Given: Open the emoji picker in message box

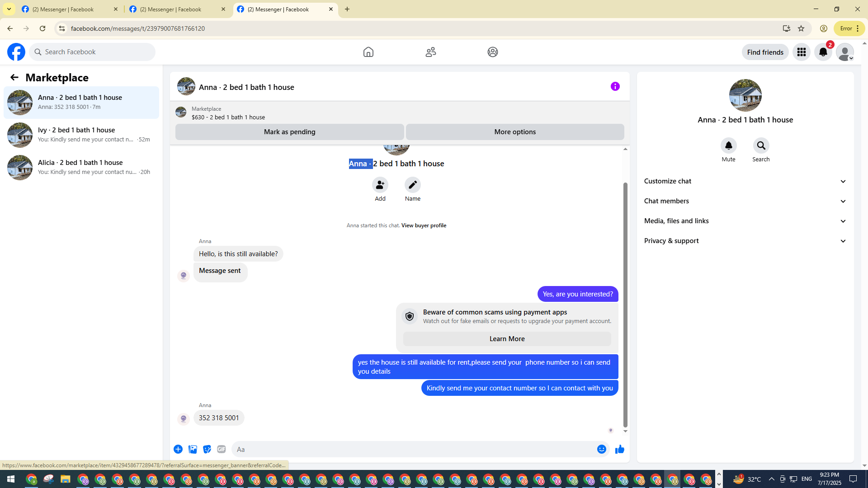Looking at the screenshot, I should [602, 449].
